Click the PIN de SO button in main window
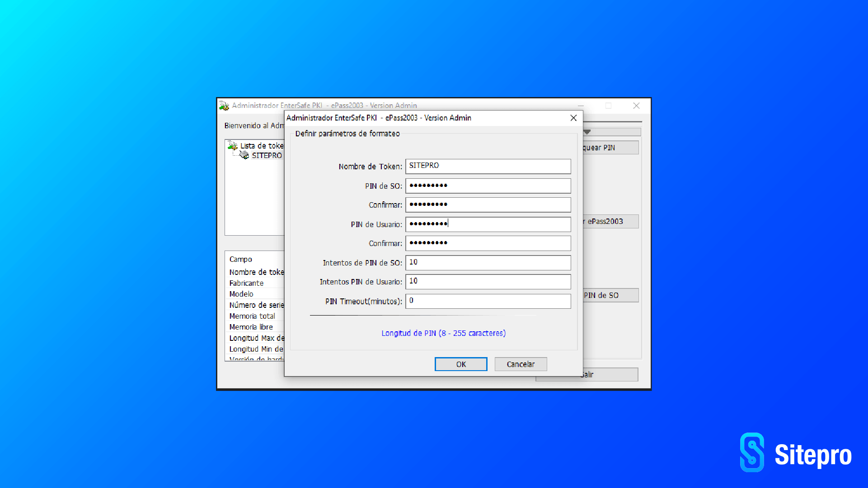This screenshot has height=488, width=868. 610,295
